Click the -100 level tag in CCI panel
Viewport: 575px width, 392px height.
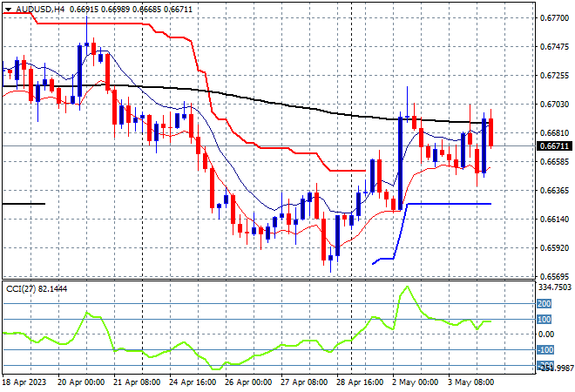pyautogui.click(x=545, y=350)
